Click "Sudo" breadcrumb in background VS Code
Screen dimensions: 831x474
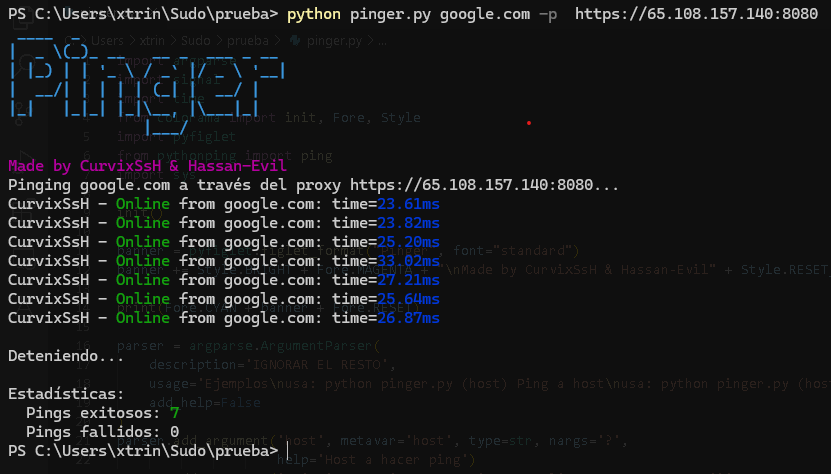pos(196,41)
